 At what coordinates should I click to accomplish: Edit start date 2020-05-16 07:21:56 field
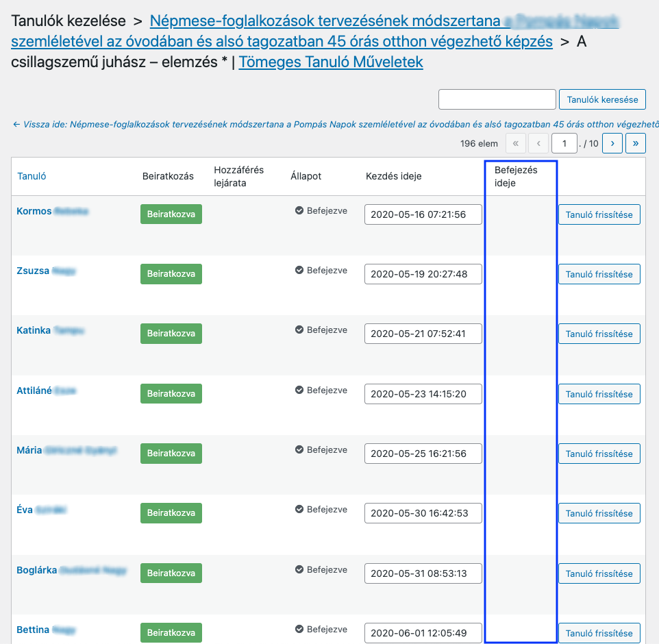[423, 214]
